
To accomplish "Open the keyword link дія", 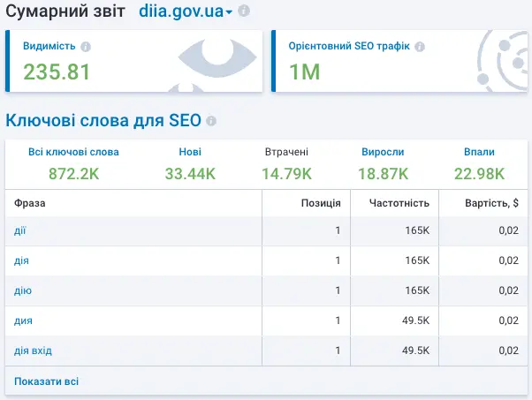I will 21,260.
